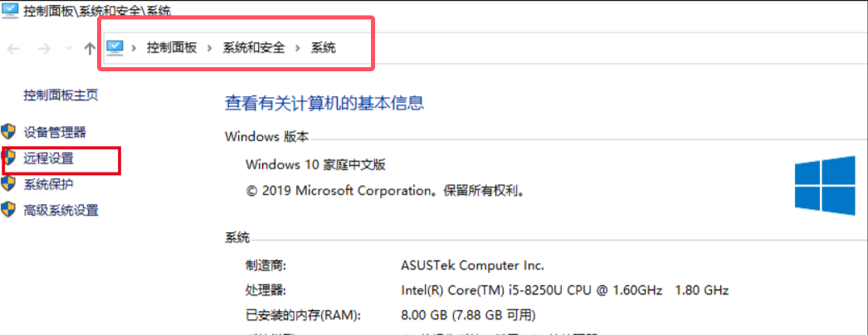Click the Forward navigation arrow
The image size is (868, 335).
44,49
